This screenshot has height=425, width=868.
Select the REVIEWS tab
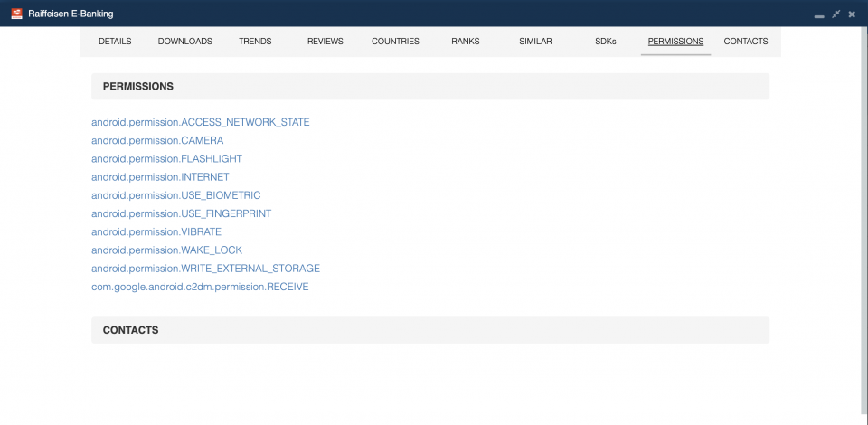tap(325, 42)
